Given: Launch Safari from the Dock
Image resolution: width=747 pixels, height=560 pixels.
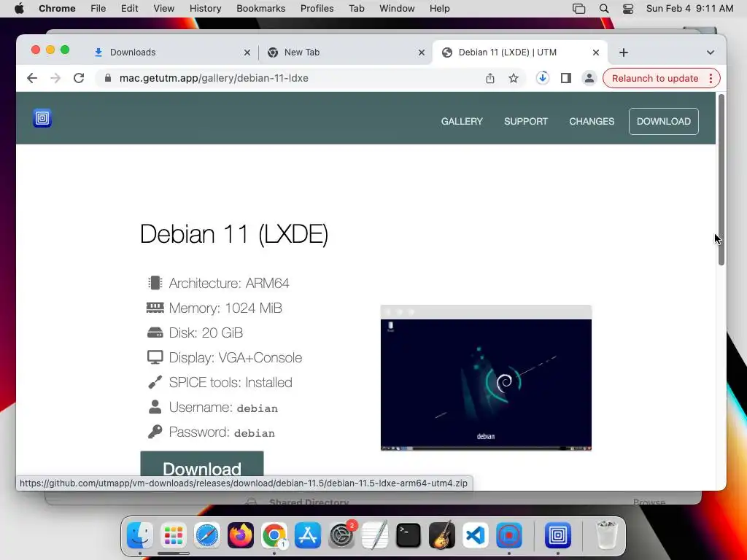Looking at the screenshot, I should pyautogui.click(x=206, y=535).
